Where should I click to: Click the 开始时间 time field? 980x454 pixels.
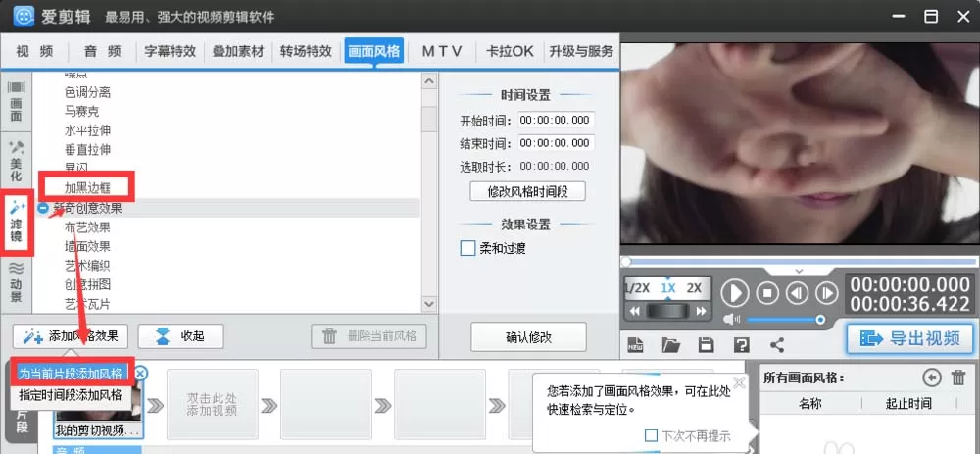click(556, 120)
